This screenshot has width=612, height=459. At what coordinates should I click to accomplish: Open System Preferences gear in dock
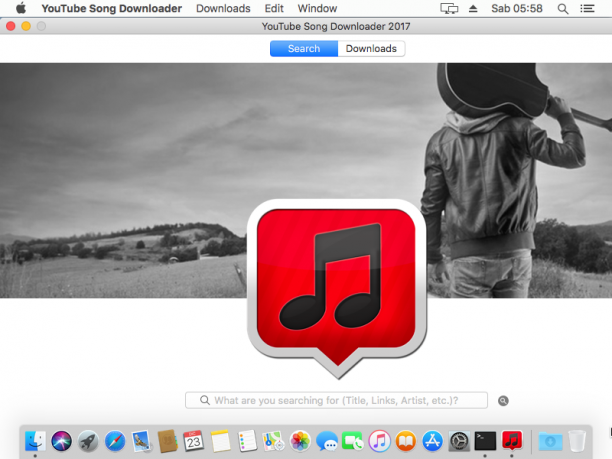459,441
